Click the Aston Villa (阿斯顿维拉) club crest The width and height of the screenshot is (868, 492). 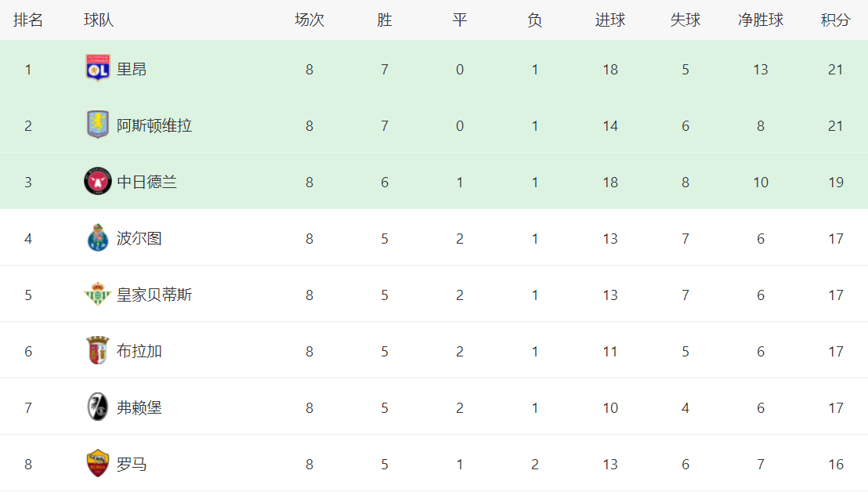98,125
